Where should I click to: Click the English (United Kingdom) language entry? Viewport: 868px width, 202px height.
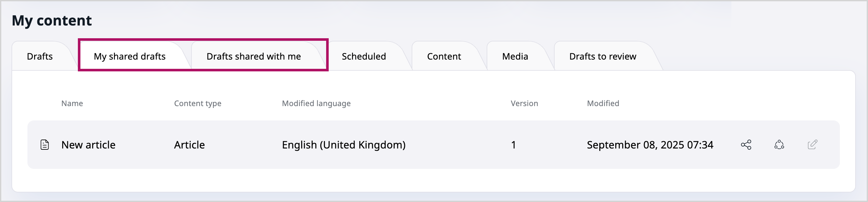coord(343,145)
